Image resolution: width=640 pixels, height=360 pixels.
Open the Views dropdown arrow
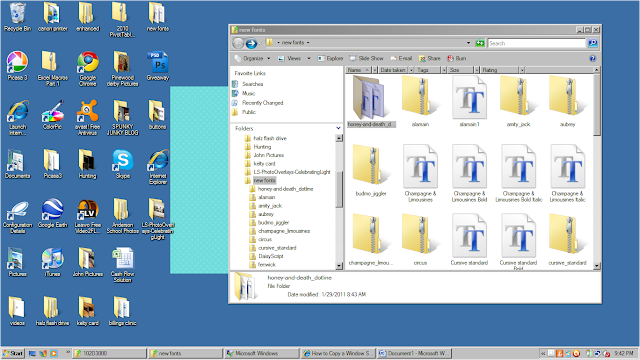[309, 58]
